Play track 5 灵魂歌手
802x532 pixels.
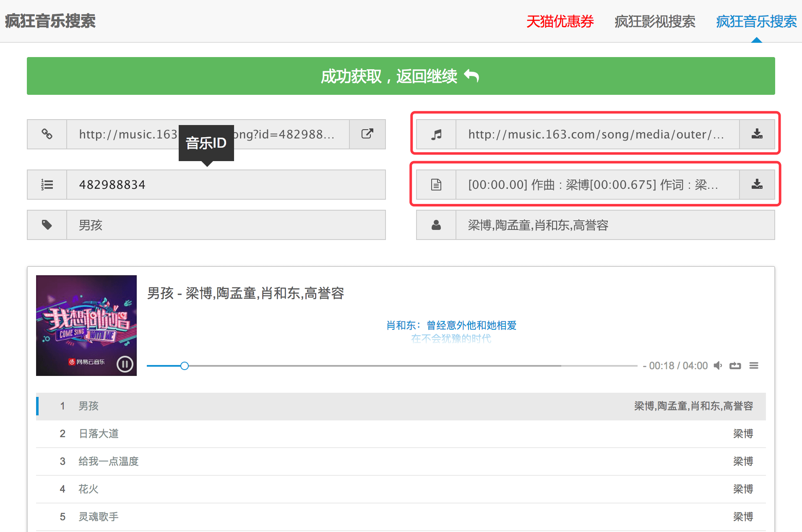(x=401, y=517)
